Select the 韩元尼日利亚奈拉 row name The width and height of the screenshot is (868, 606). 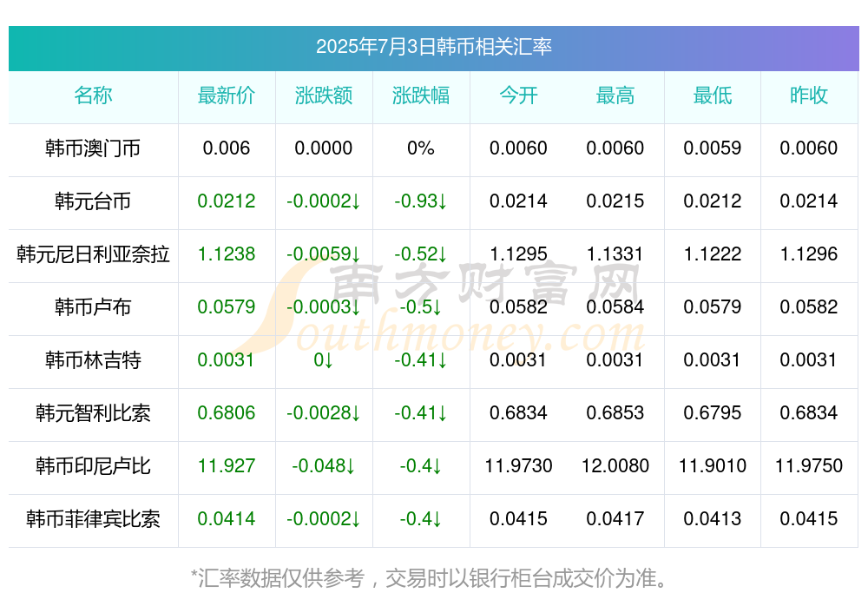(x=93, y=254)
